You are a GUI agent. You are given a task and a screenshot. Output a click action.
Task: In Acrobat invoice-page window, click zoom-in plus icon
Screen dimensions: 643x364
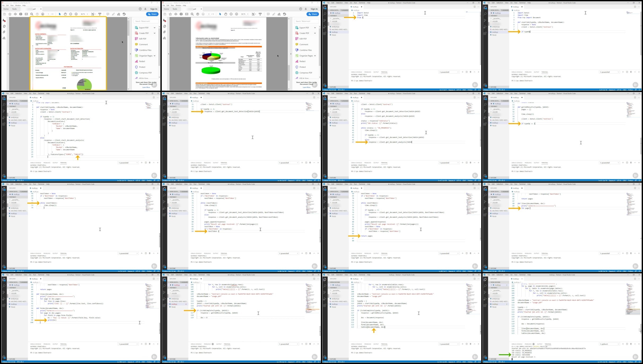pos(76,14)
